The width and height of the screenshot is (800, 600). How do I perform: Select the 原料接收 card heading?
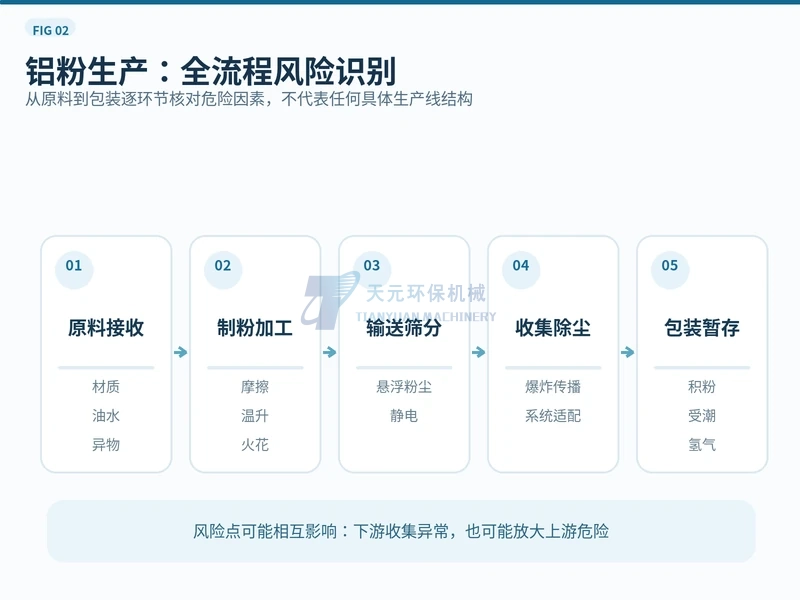pyautogui.click(x=106, y=328)
